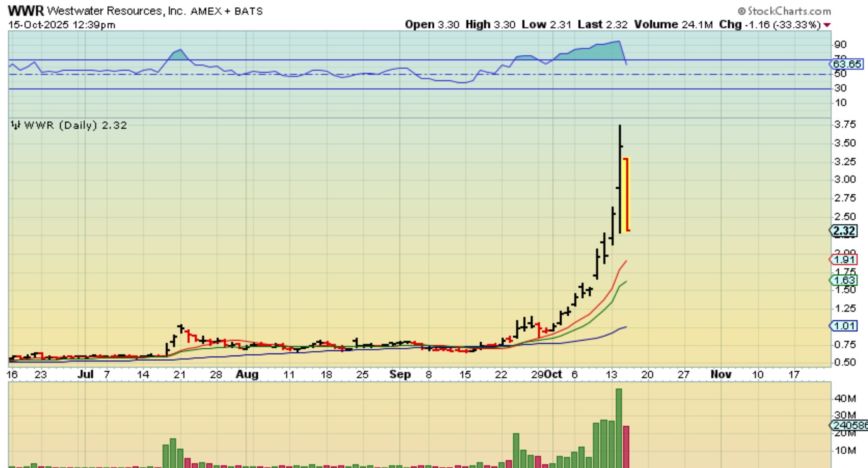
Task: Click the volume value tag on right axis
Action: [x=849, y=425]
